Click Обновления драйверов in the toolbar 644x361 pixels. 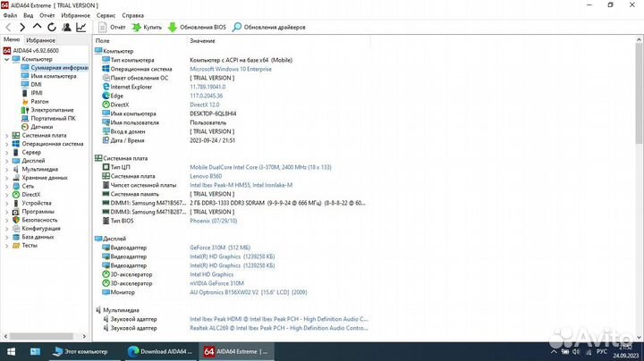click(x=269, y=28)
